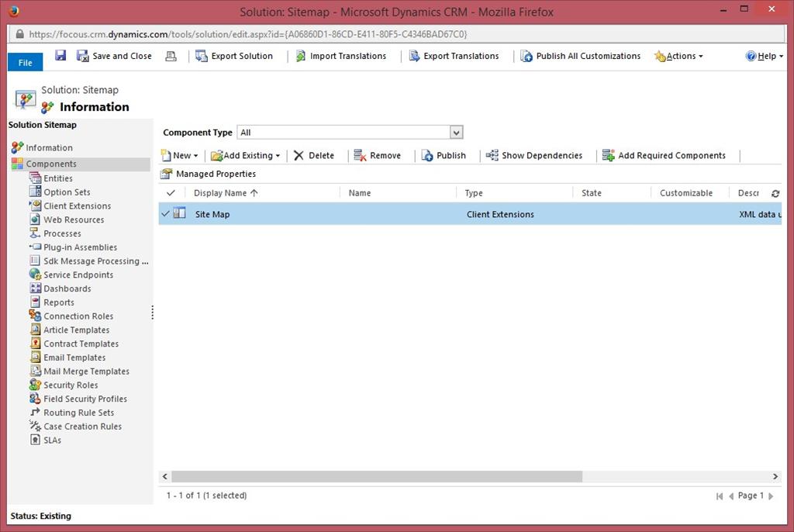The width and height of the screenshot is (794, 532).
Task: Click the Customizable column header
Action: click(x=686, y=193)
